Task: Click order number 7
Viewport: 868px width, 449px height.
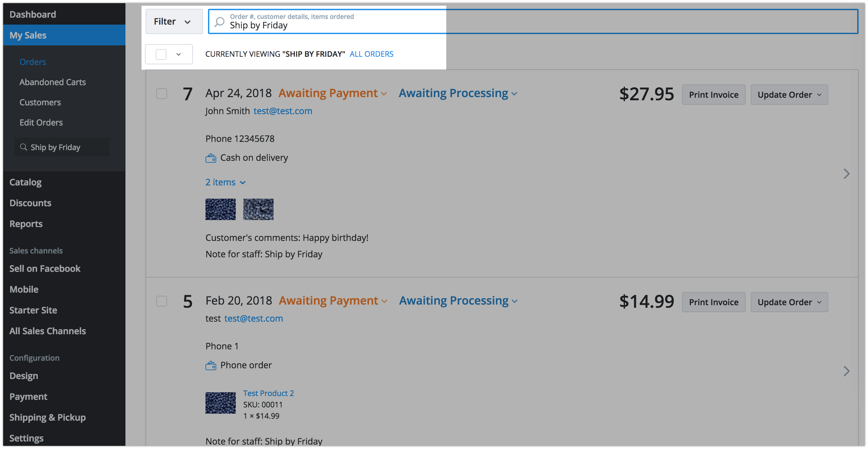Action: click(188, 94)
